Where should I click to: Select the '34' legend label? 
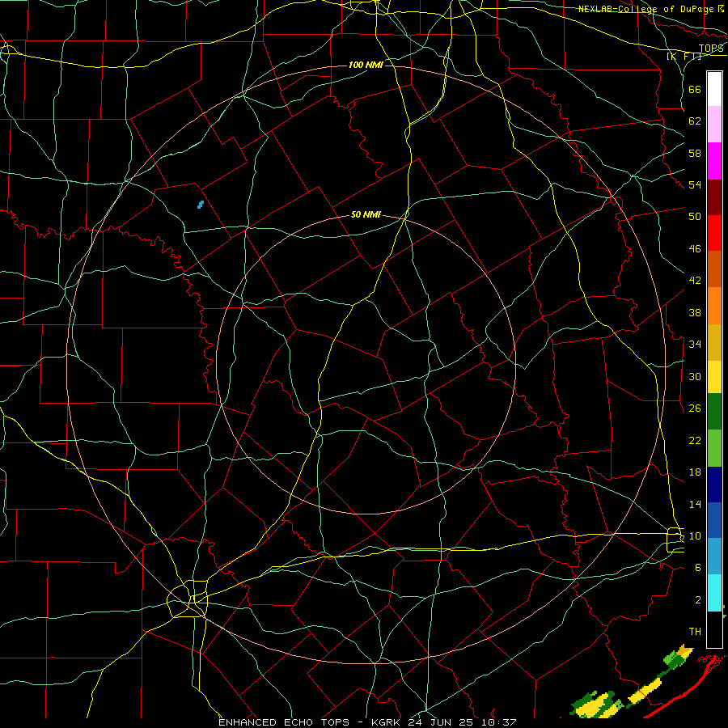[695, 344]
